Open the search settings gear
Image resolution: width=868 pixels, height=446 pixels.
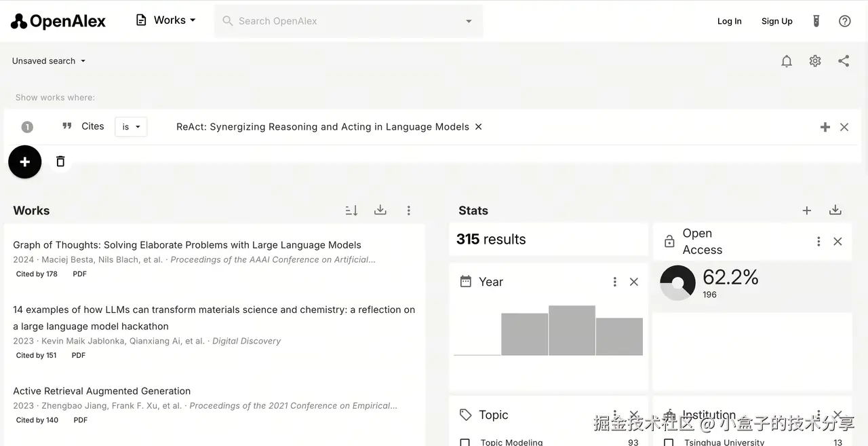coord(815,61)
